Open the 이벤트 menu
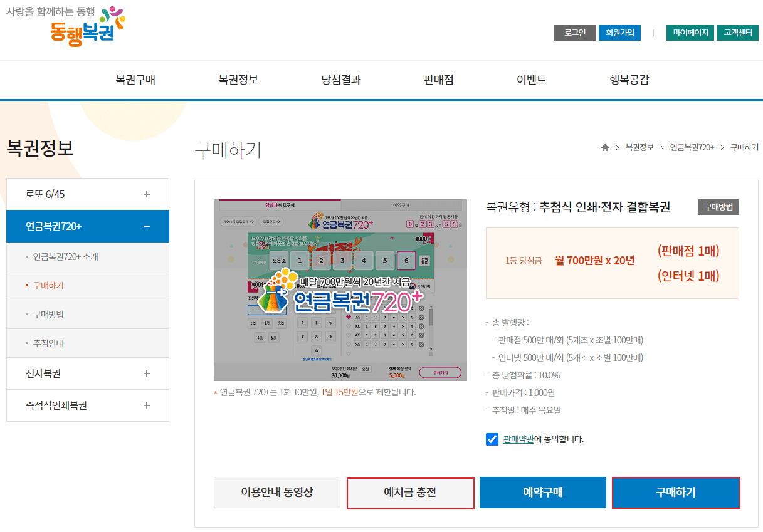The width and height of the screenshot is (763, 532). [532, 80]
